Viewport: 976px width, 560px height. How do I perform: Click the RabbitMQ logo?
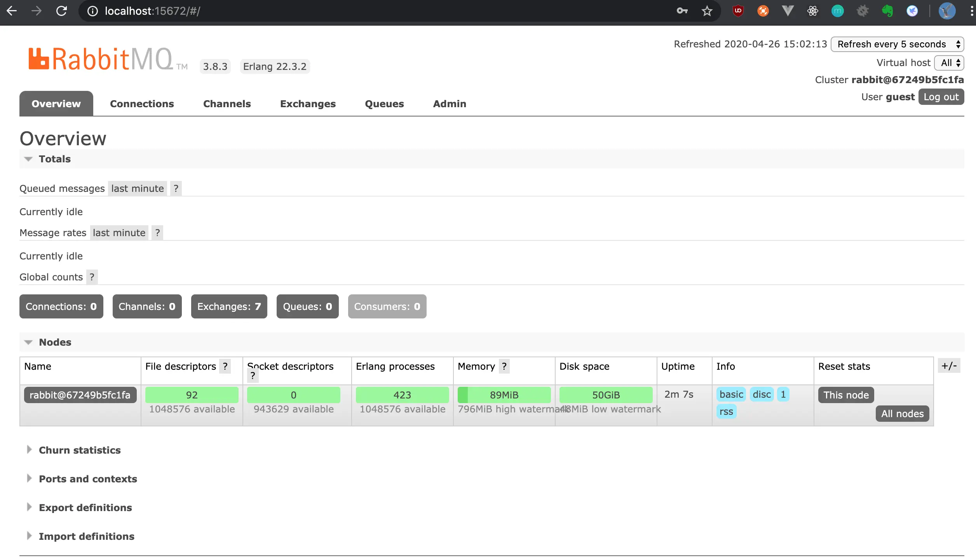point(101,59)
